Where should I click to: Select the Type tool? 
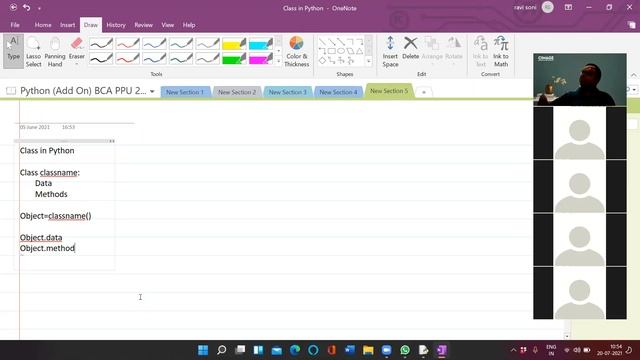[13, 51]
